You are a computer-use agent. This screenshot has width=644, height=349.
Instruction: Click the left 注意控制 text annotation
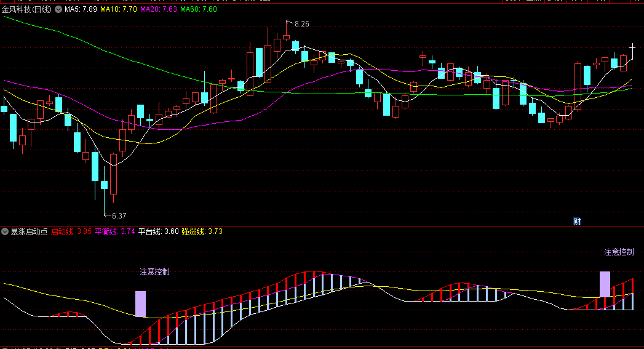pos(154,271)
